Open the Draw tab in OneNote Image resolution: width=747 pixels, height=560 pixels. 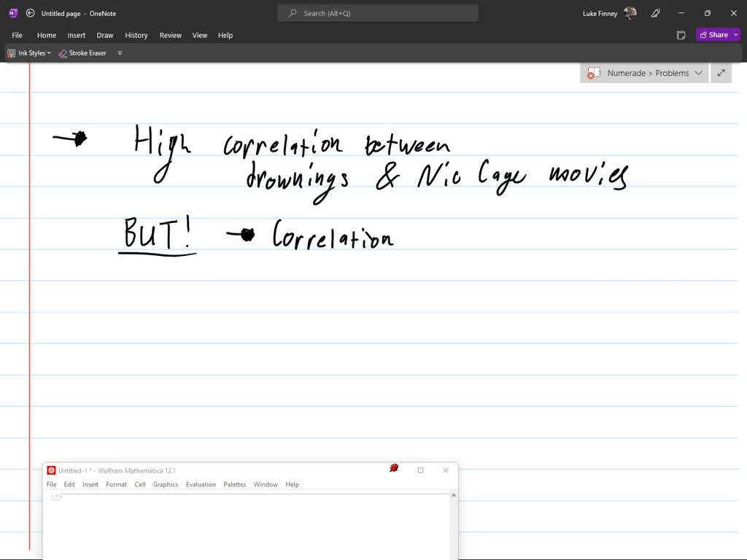click(105, 35)
